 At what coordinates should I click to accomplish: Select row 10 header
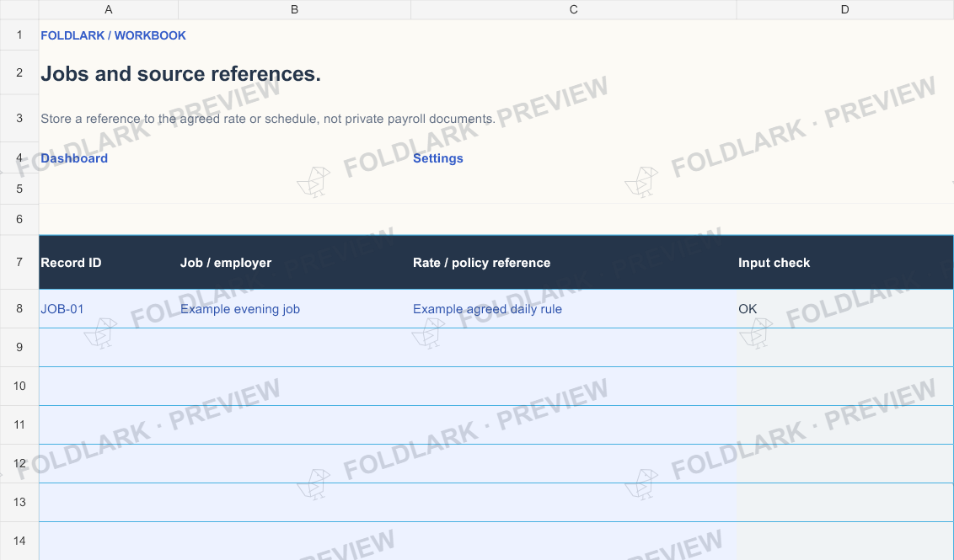tap(19, 386)
